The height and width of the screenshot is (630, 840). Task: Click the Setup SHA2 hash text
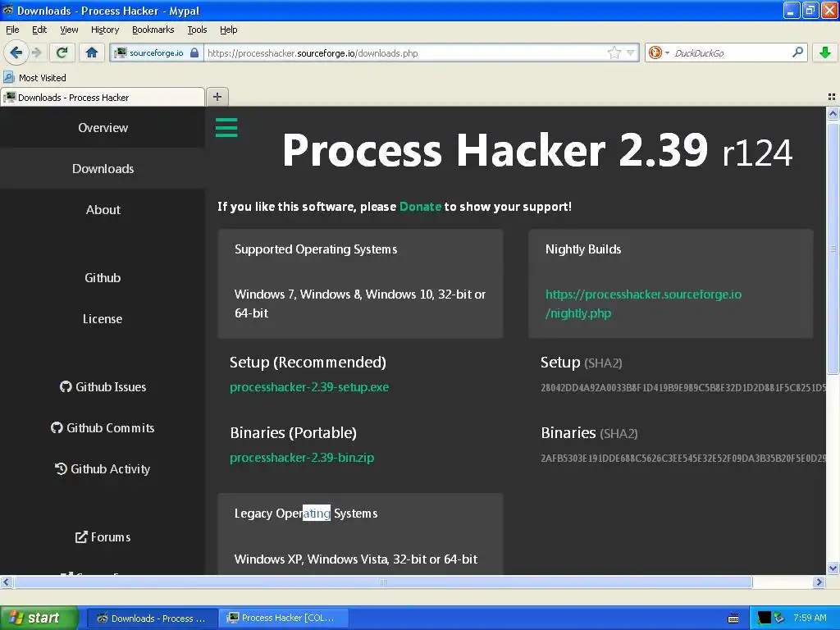click(683, 387)
